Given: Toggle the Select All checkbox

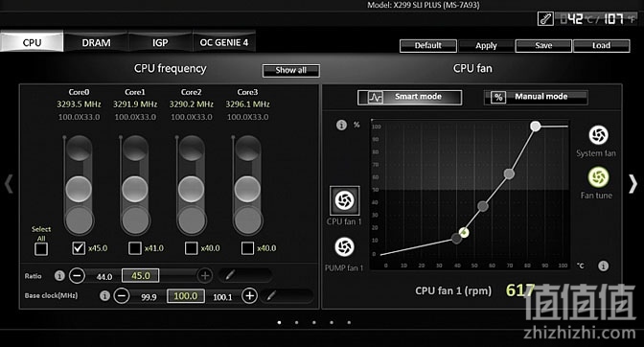Looking at the screenshot, I should tap(41, 249).
